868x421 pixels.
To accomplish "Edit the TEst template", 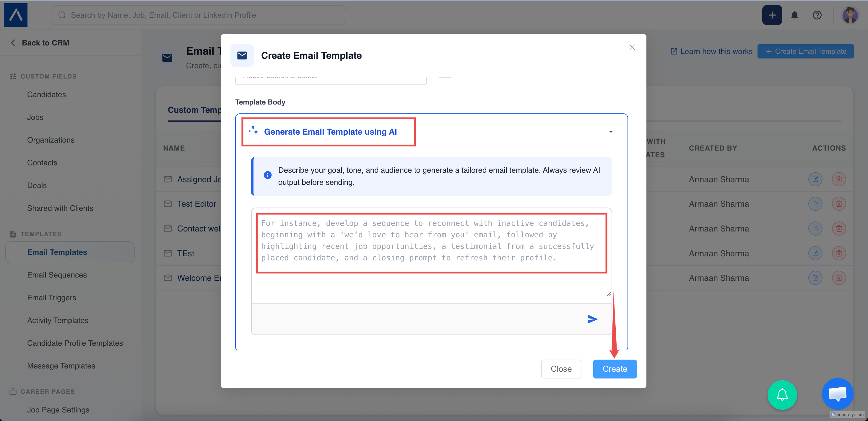I will tap(815, 253).
